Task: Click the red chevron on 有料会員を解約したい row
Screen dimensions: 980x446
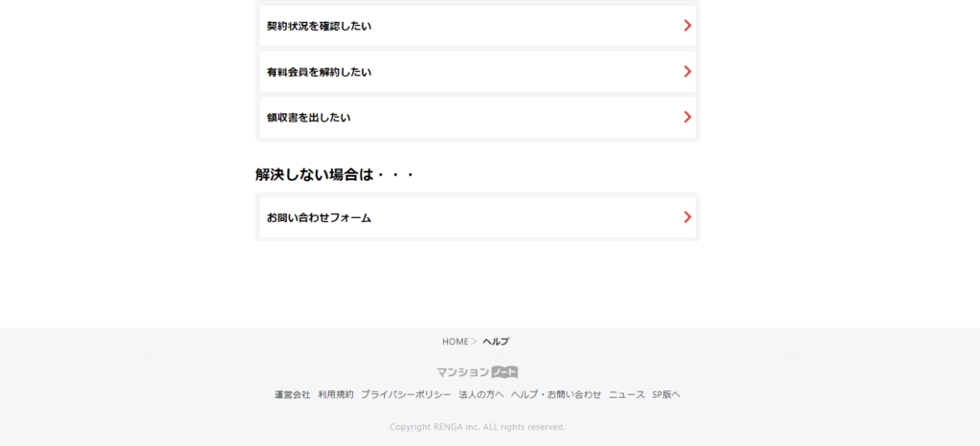Action: [687, 71]
